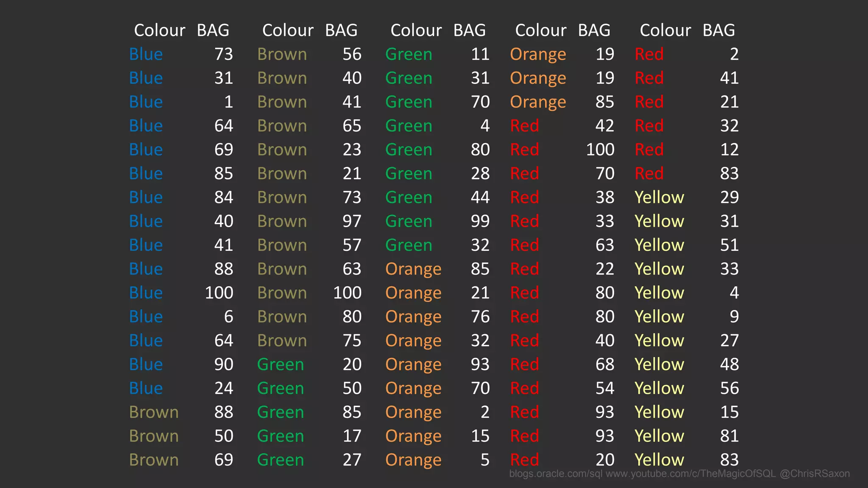Select the Brown row value 100
This screenshot has width=868, height=488.
pyautogui.click(x=348, y=293)
